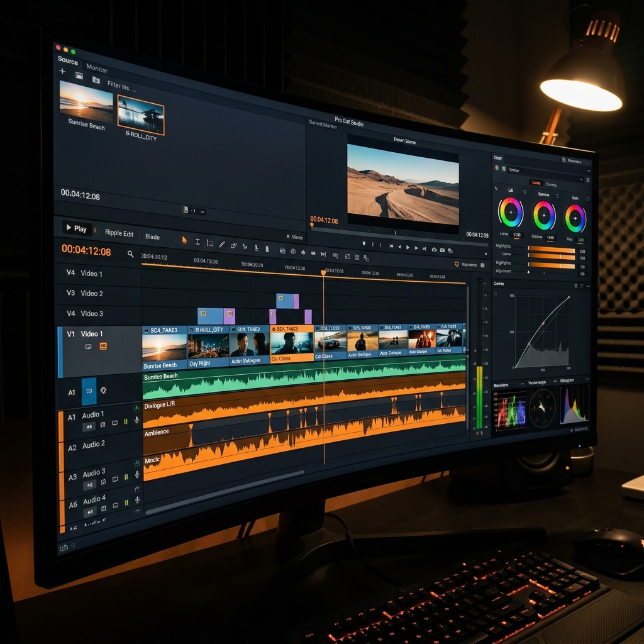This screenshot has height=644, width=644.
Task: Toggle the screen icon on Audio 1 track
Action: [x=114, y=423]
